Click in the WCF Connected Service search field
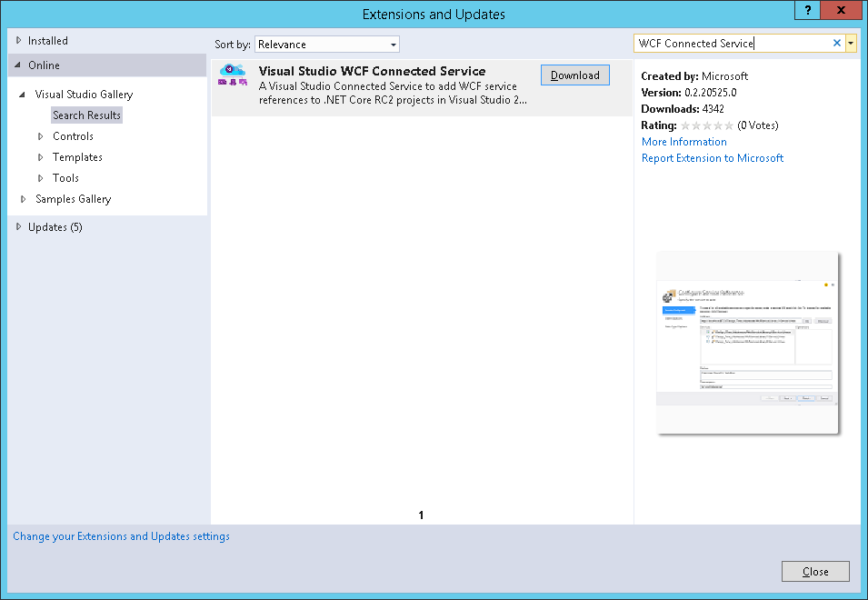The image size is (868, 600). (733, 43)
